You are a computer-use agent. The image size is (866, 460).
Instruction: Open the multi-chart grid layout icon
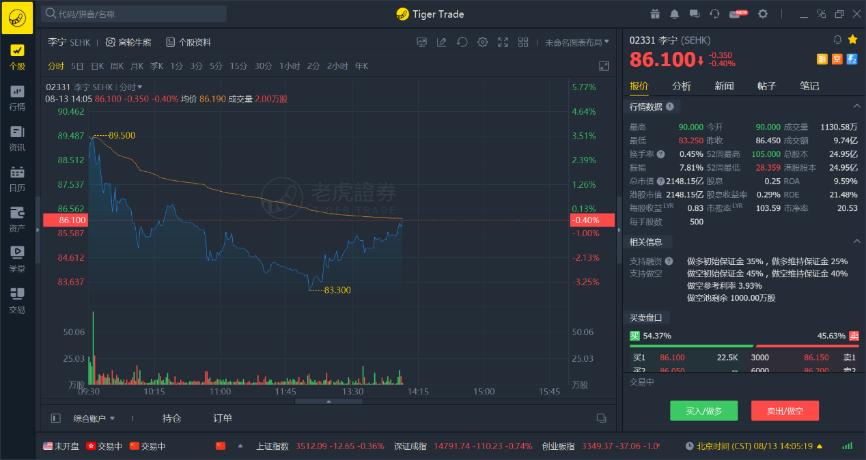click(523, 42)
